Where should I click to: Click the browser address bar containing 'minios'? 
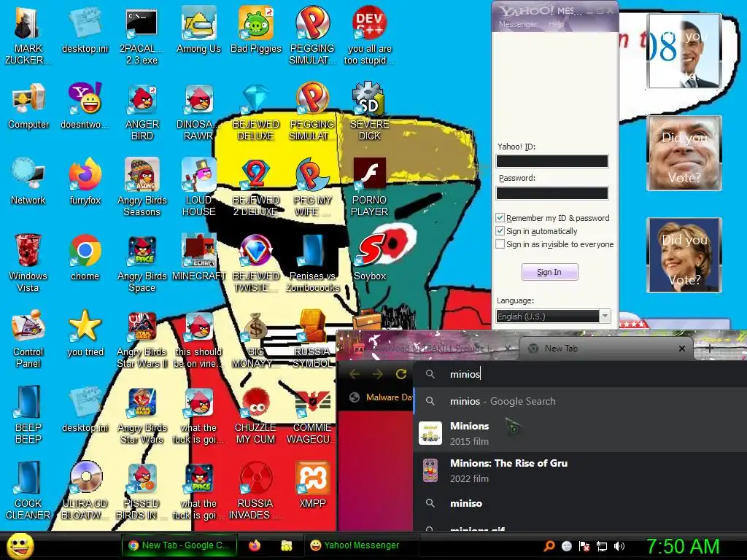tap(580, 374)
